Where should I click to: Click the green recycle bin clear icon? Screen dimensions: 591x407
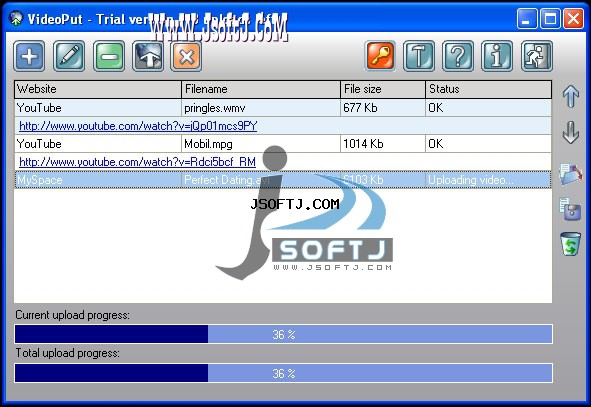(571, 244)
